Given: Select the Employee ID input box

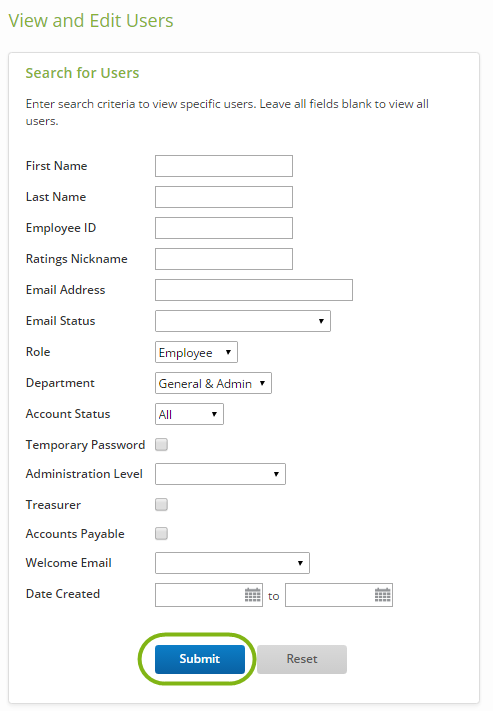Looking at the screenshot, I should [x=224, y=228].
